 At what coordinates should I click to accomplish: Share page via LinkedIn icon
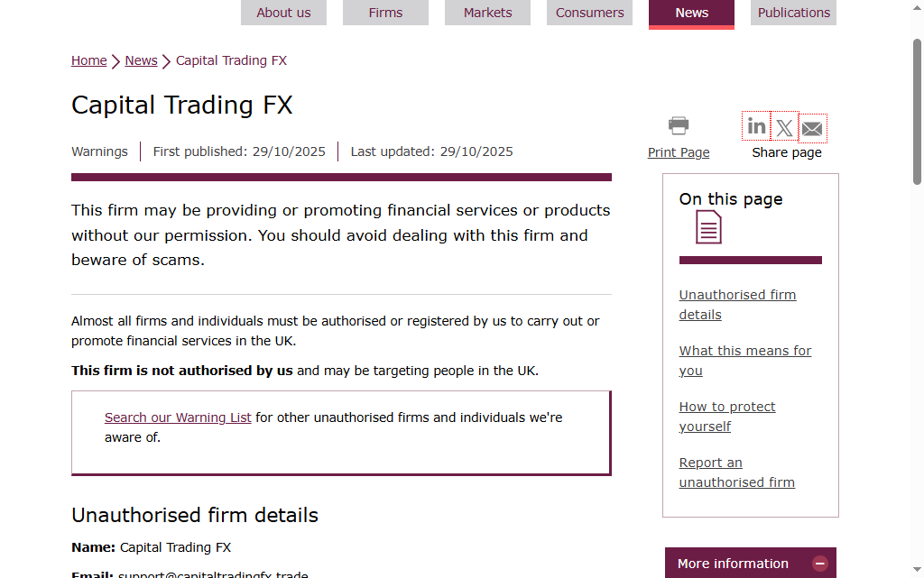pos(756,127)
